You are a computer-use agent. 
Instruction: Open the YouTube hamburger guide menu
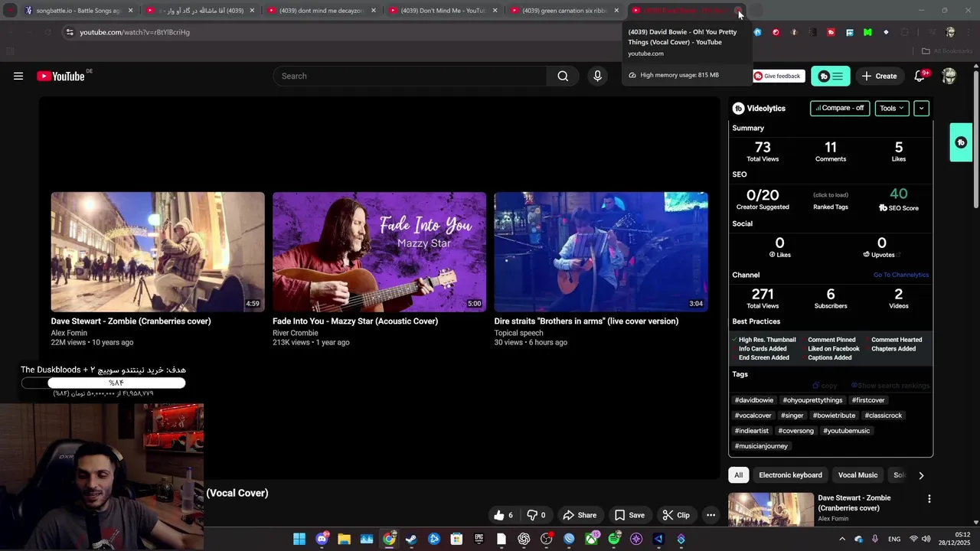click(x=18, y=76)
